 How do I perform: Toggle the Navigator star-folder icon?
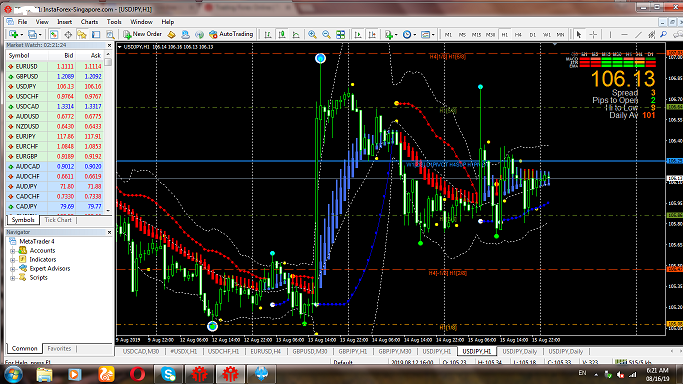[82, 34]
